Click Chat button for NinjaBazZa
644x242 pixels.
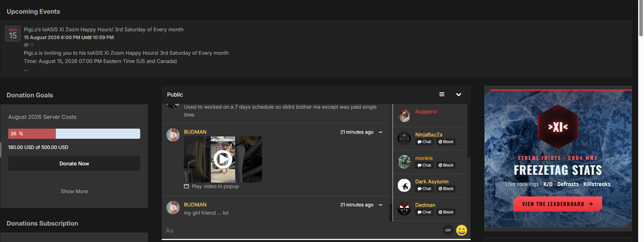click(424, 142)
